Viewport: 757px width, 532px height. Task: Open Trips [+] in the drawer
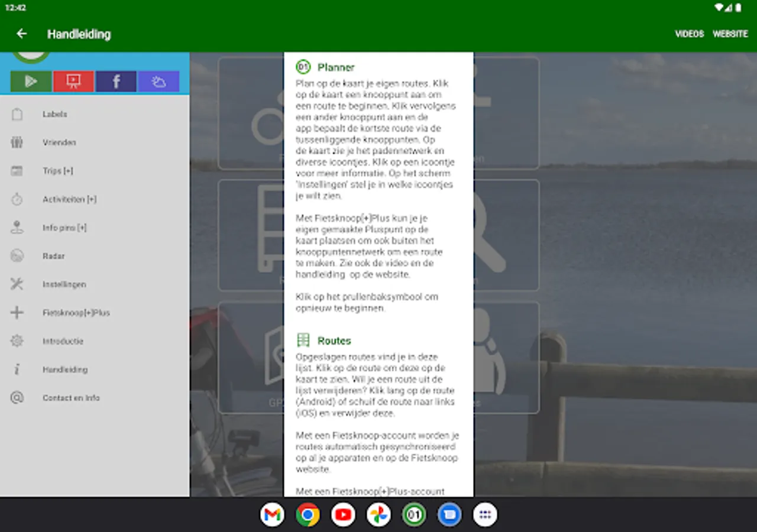tap(95, 171)
